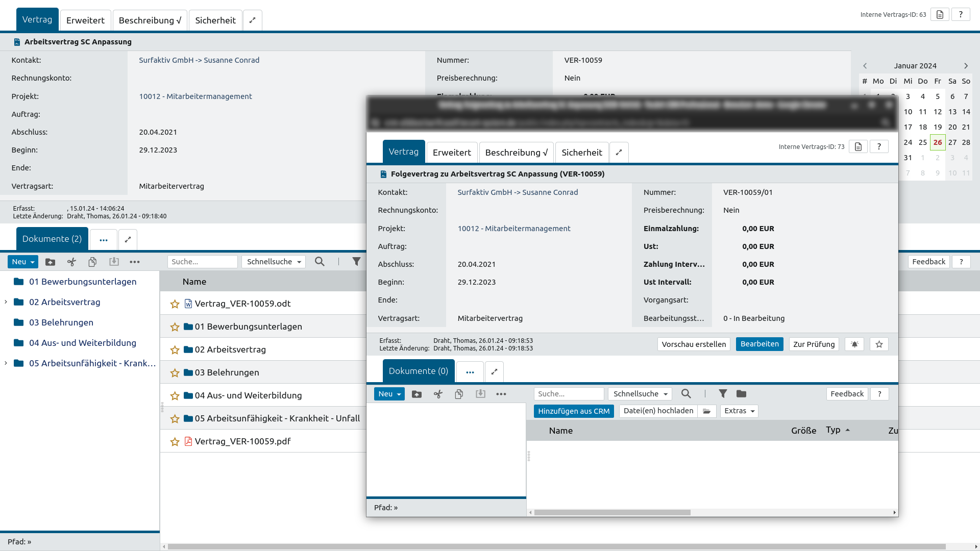
Task: Go to next month in calendar
Action: pyautogui.click(x=966, y=66)
